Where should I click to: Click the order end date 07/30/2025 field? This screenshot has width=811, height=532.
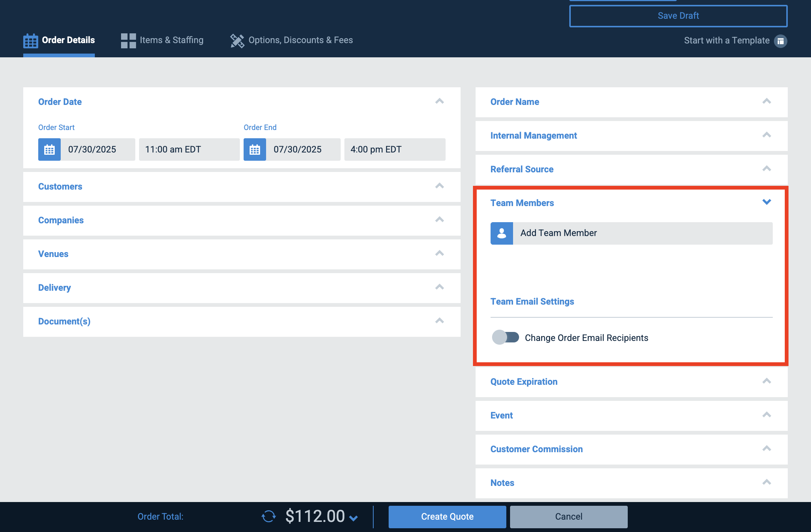(304, 149)
